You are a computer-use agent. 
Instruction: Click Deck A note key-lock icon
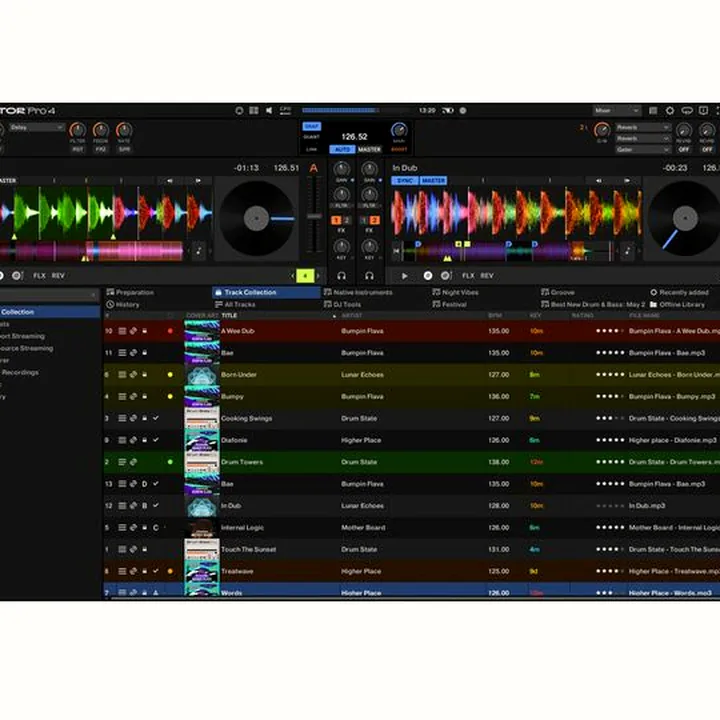tap(198, 251)
